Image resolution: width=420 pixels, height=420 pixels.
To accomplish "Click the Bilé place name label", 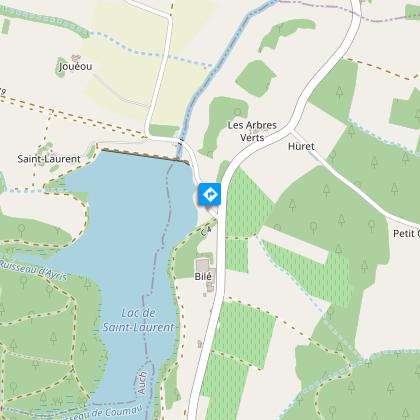I will click(x=203, y=276).
